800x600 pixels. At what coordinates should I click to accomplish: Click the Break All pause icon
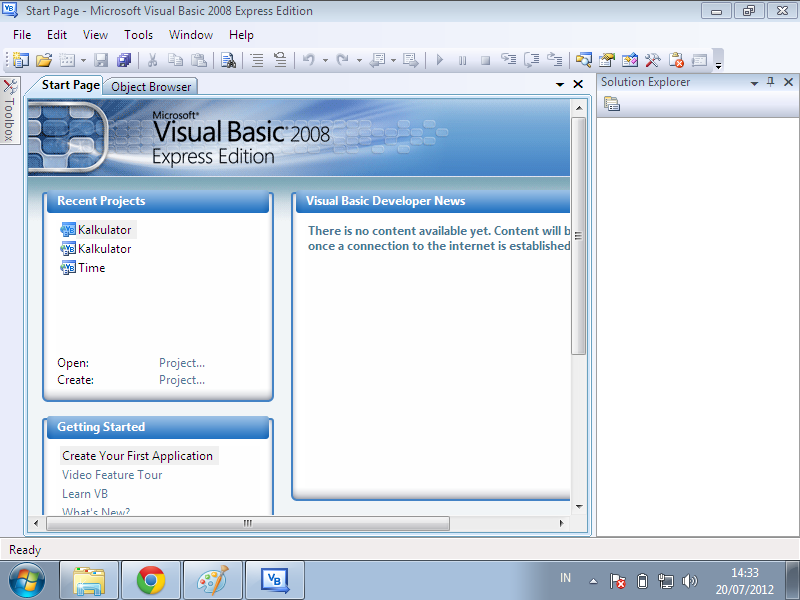[x=462, y=61]
